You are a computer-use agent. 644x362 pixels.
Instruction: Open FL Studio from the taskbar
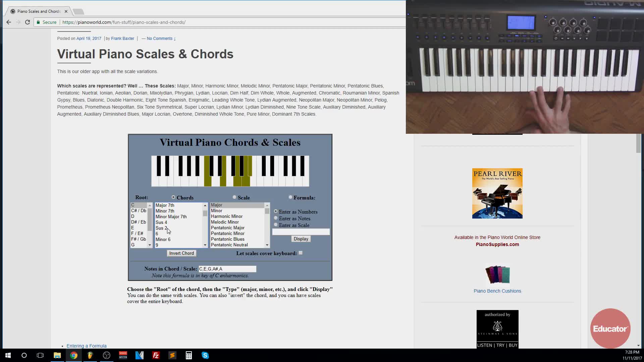coord(90,355)
